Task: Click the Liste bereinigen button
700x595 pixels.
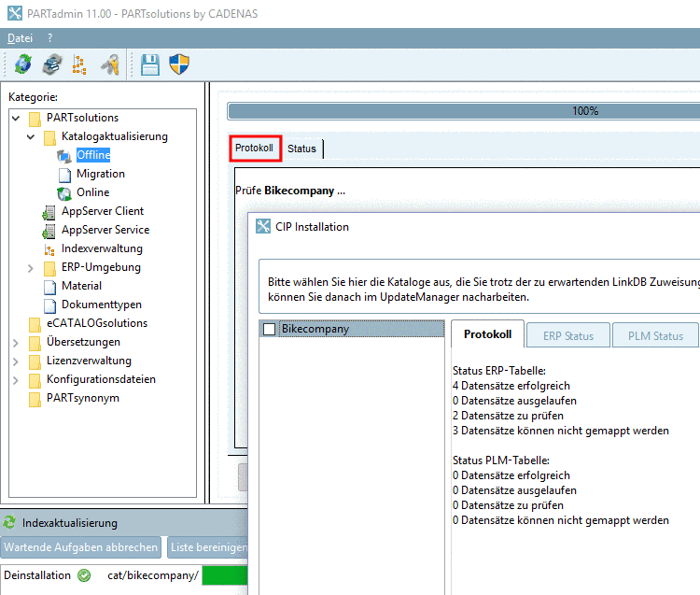Action: [x=207, y=547]
